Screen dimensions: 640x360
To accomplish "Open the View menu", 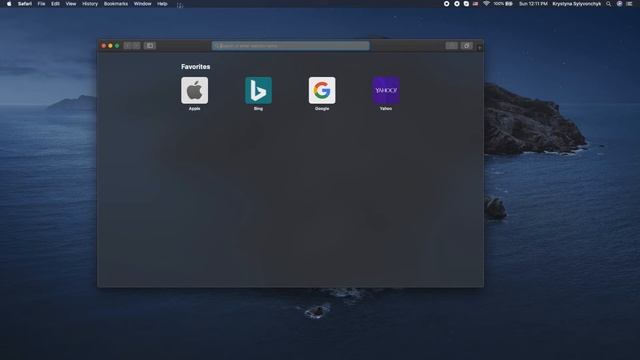I will pyautogui.click(x=71, y=4).
